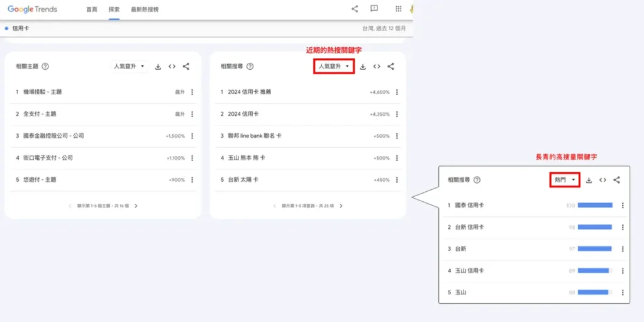Open the Google apps grid icon
Image resolution: width=644 pixels, height=322 pixels.
point(398,9)
